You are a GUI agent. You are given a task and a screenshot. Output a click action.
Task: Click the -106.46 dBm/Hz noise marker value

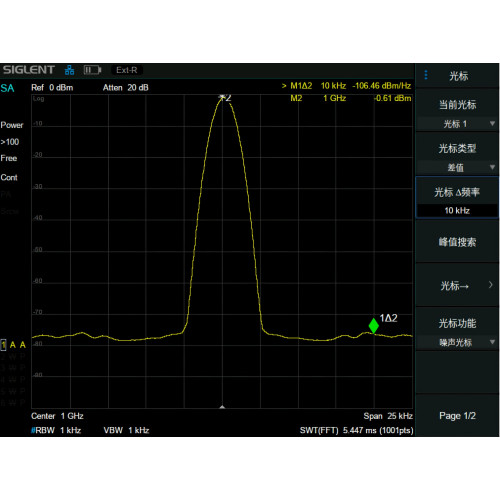tap(382, 86)
